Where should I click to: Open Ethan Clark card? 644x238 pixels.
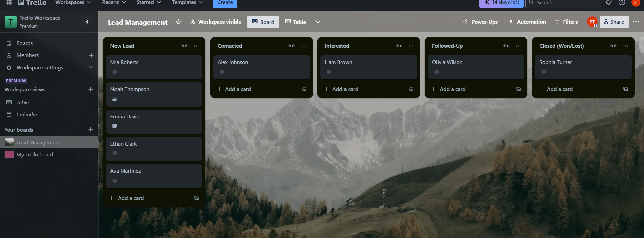tap(154, 149)
